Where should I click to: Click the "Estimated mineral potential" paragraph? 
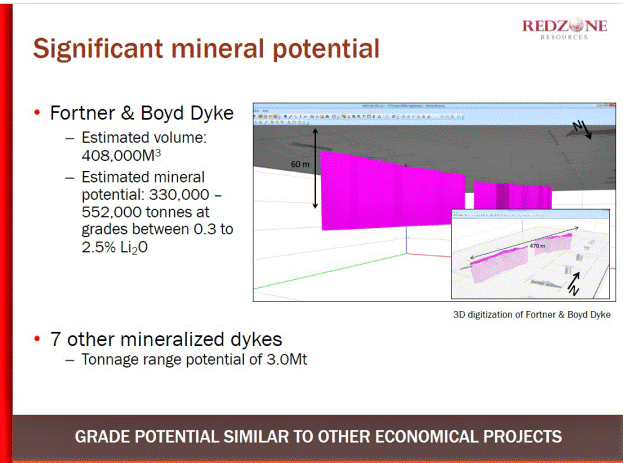point(157,212)
